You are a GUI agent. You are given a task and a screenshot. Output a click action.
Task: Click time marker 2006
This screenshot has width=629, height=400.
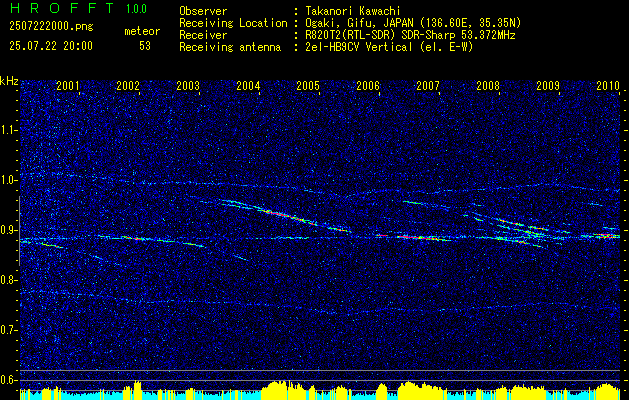coord(368,85)
